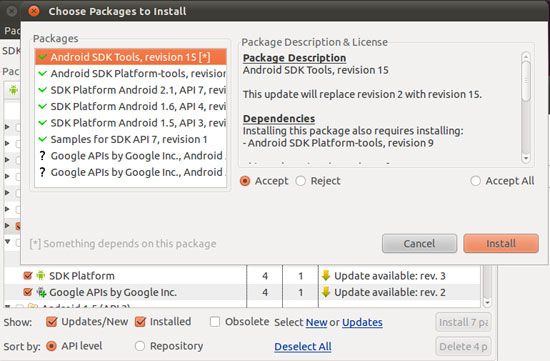Click question mark icon of first Google APIs package
The image size is (550, 361).
point(42,156)
